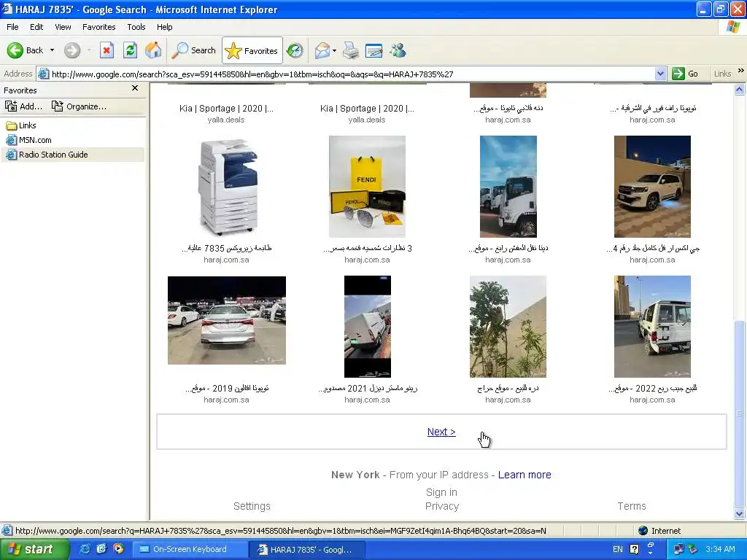Open the Edit menu
747x560 pixels.
36,27
